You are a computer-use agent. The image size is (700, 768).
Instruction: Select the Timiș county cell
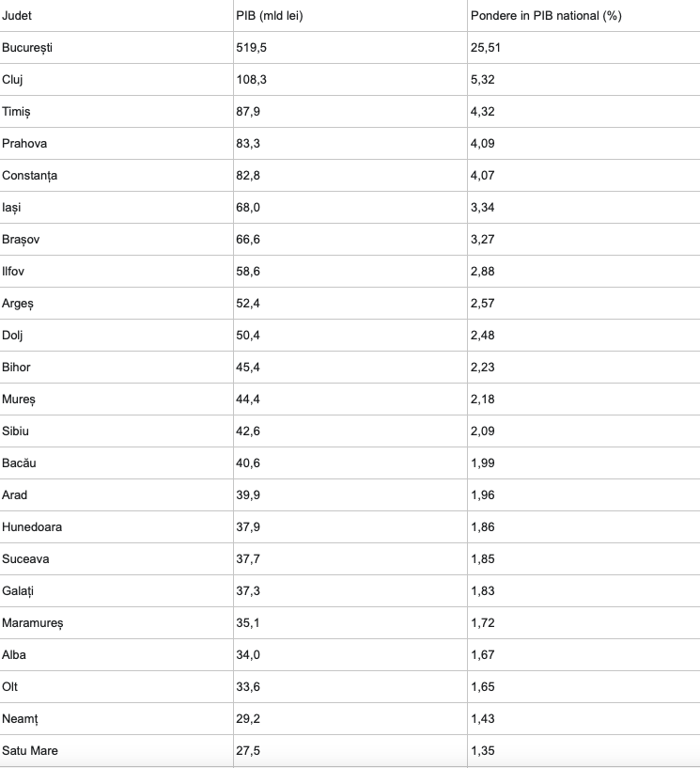[17, 112]
